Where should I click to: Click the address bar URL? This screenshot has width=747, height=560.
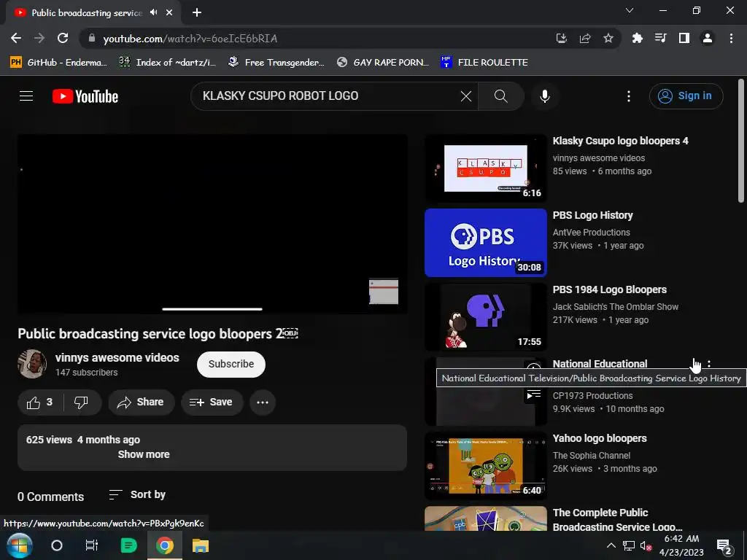click(190, 39)
